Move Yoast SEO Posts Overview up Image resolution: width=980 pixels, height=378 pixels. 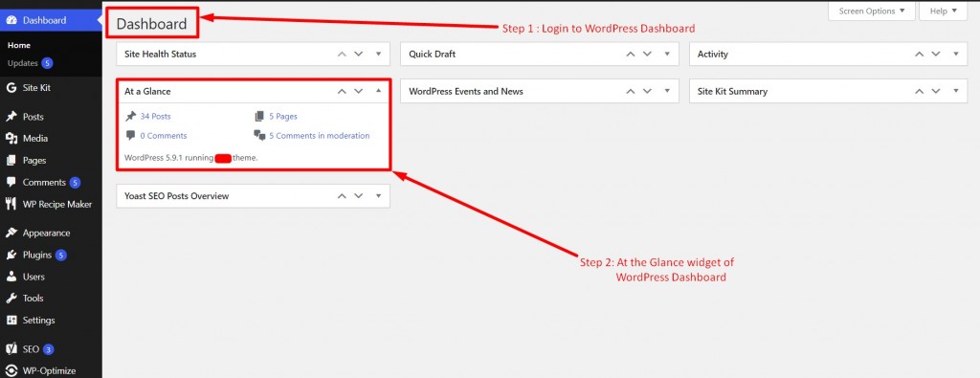point(342,196)
